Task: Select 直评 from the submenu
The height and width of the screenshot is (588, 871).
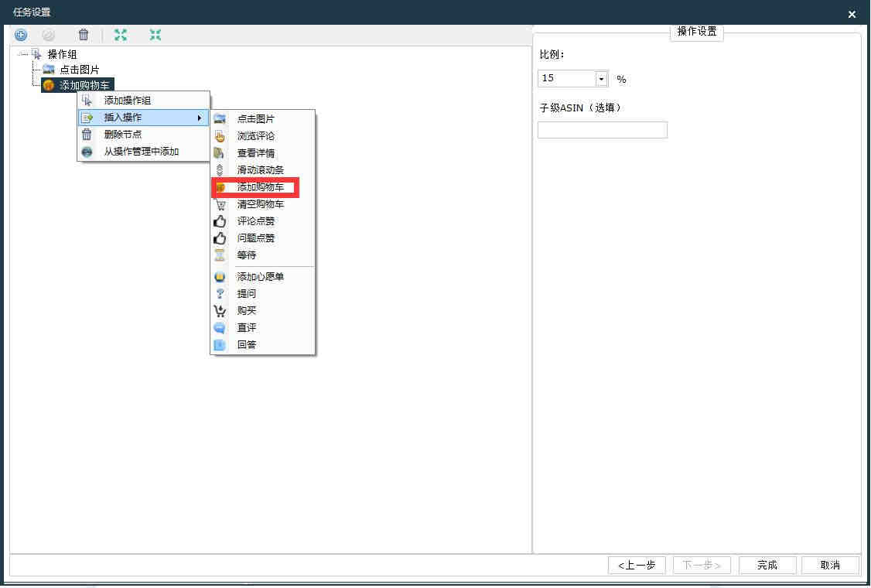Action: pyautogui.click(x=263, y=328)
